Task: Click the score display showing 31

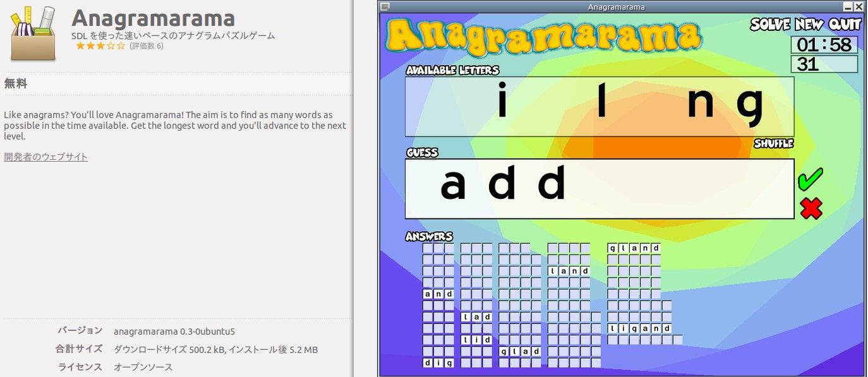Action: pyautogui.click(x=824, y=64)
